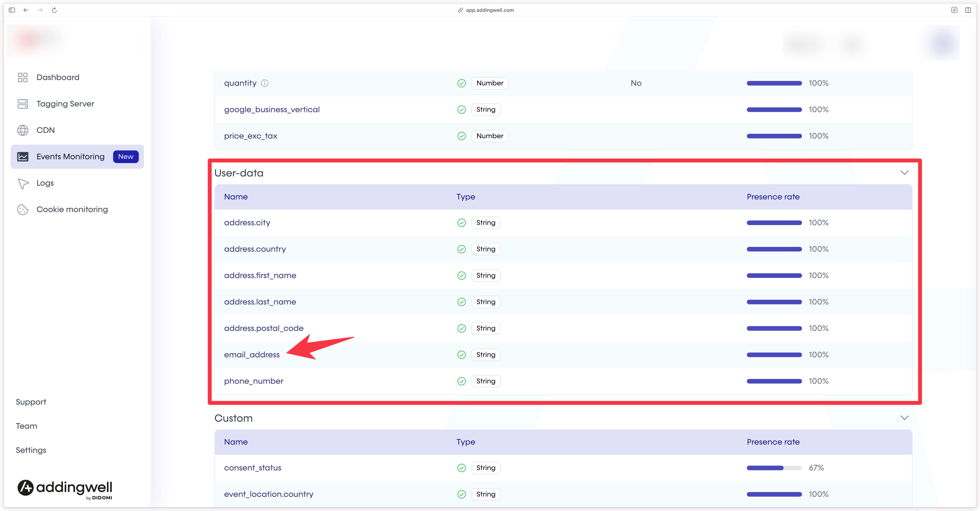Click the green check beside phone_number
Screen dimensions: 980x511
click(x=461, y=381)
